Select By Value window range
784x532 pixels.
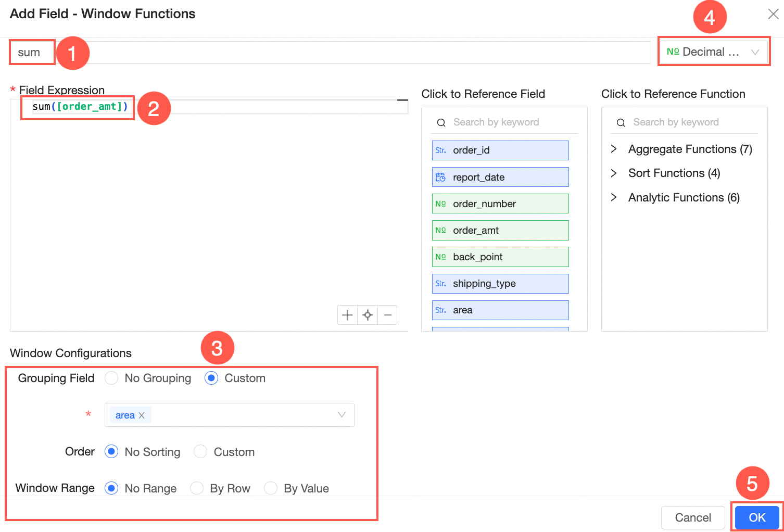point(271,488)
